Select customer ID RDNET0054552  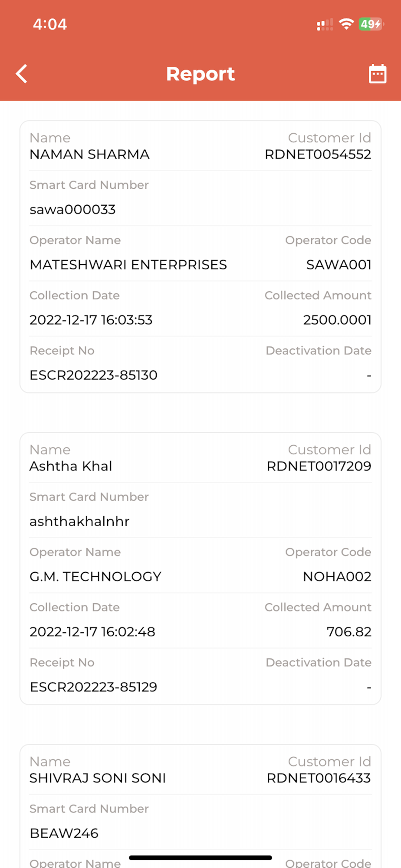pos(318,155)
